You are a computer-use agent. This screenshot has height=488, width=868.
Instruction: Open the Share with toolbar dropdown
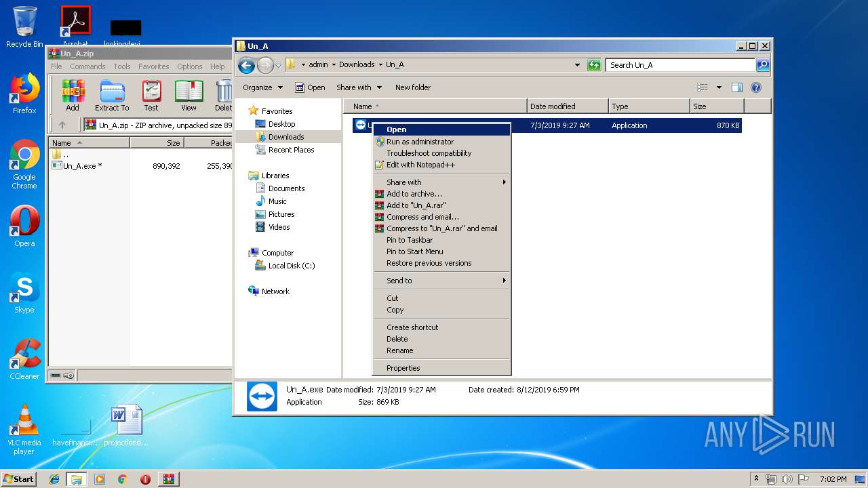tap(359, 87)
